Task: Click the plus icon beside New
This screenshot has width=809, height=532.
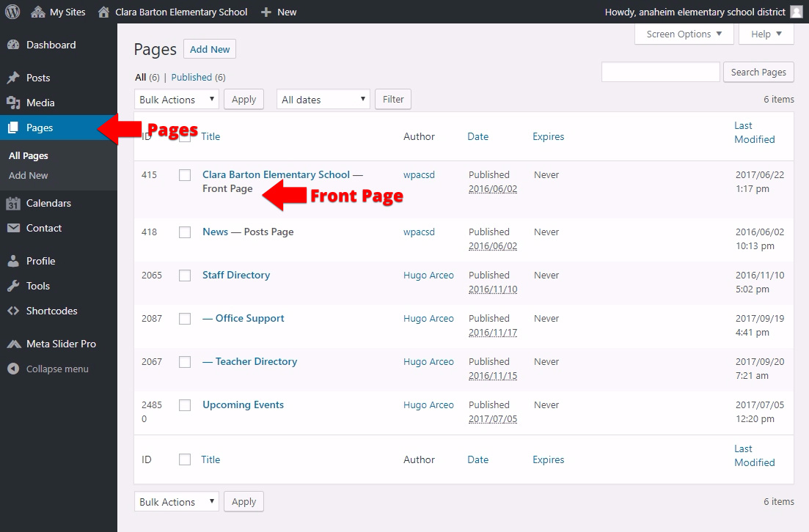Action: (x=266, y=12)
